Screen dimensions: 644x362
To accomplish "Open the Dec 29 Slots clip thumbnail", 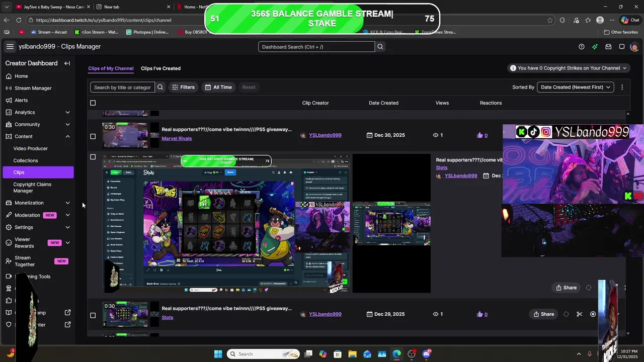I will pos(125,314).
